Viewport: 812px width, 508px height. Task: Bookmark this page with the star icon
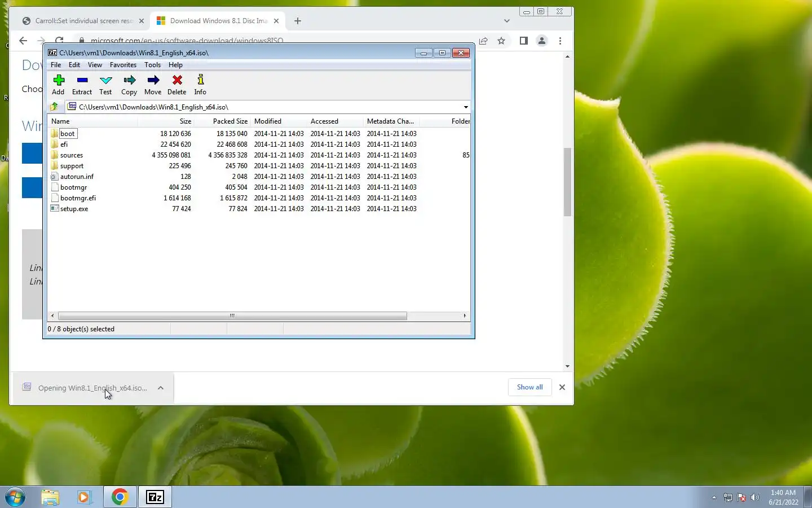501,41
